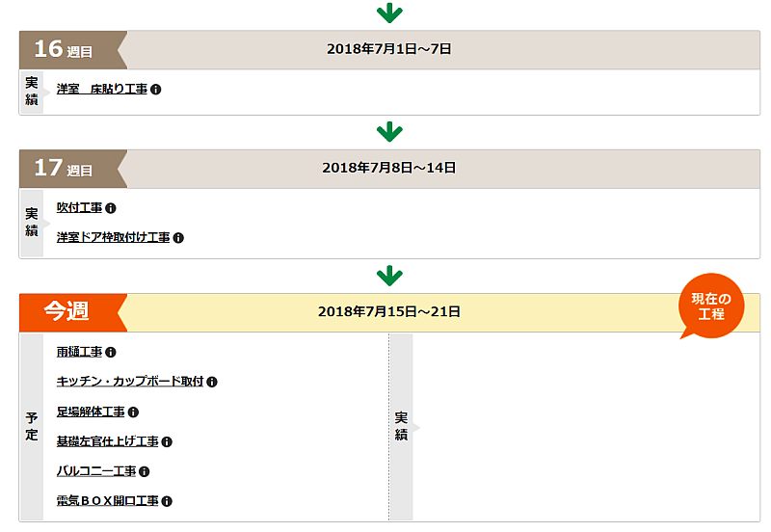Open the 足場解体工事 link

pos(91,412)
